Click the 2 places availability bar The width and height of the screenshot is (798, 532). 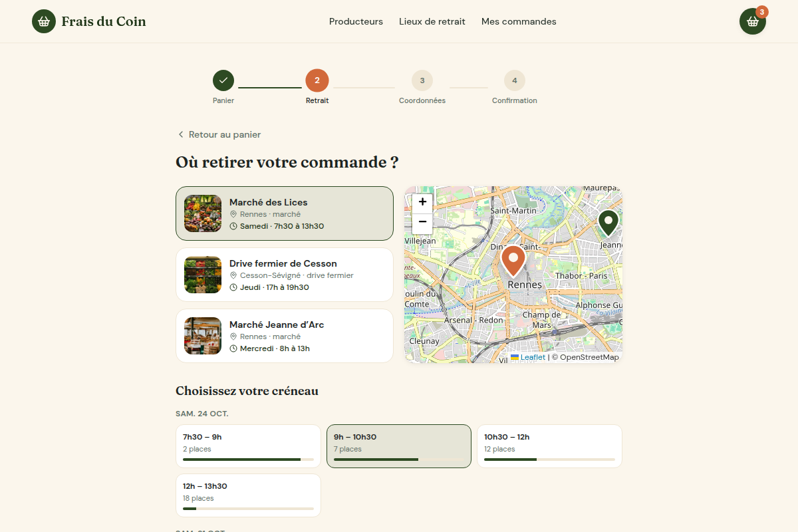(x=248, y=460)
